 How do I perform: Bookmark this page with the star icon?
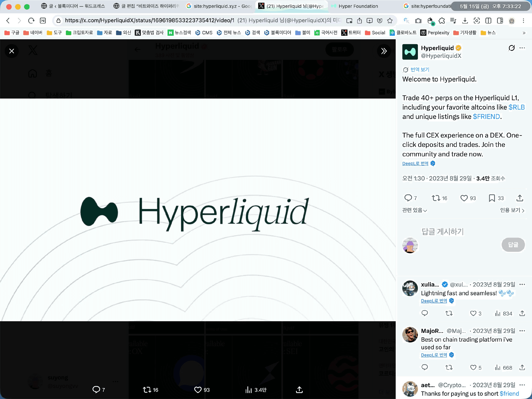(390, 21)
